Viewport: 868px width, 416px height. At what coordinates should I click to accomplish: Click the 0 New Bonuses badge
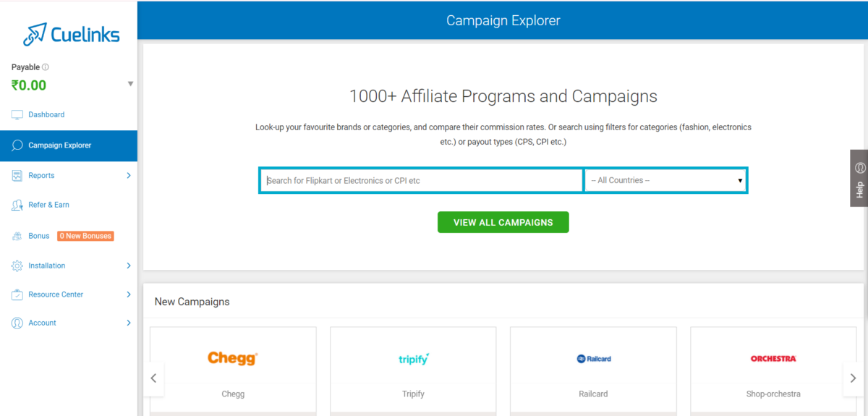(85, 236)
